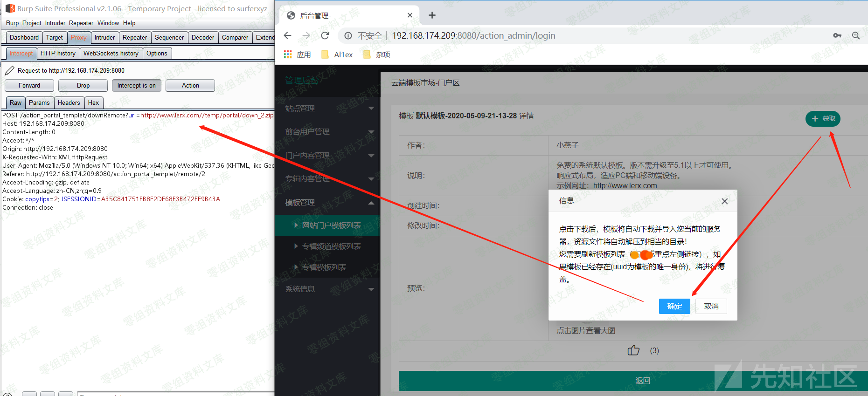868x396 pixels.
Task: Click the browser back arrow icon
Action: point(288,36)
